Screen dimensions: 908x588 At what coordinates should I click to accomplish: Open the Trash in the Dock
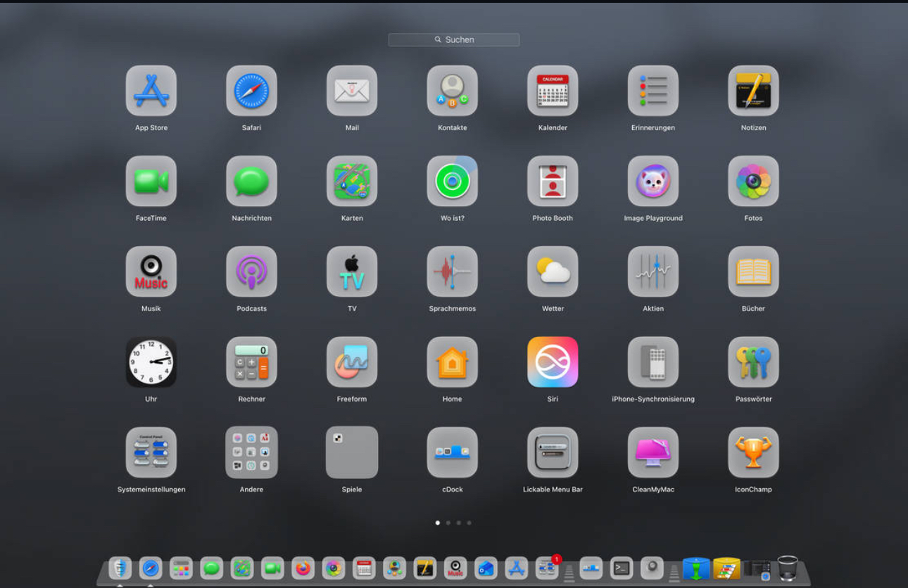(787, 568)
